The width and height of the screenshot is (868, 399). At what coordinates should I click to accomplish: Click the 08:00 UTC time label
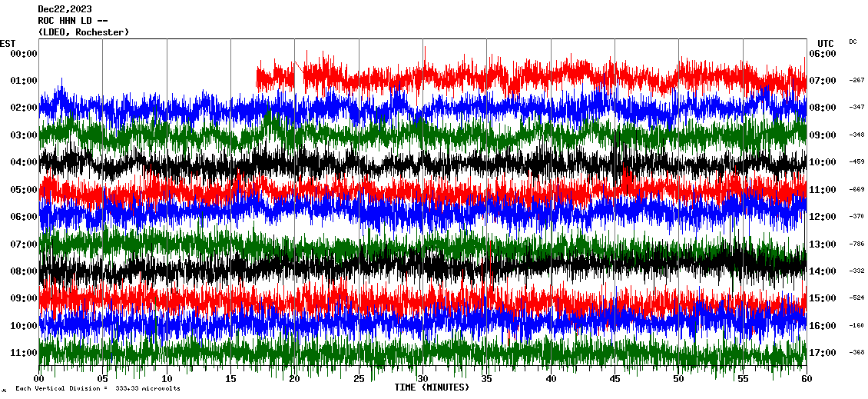click(x=823, y=108)
